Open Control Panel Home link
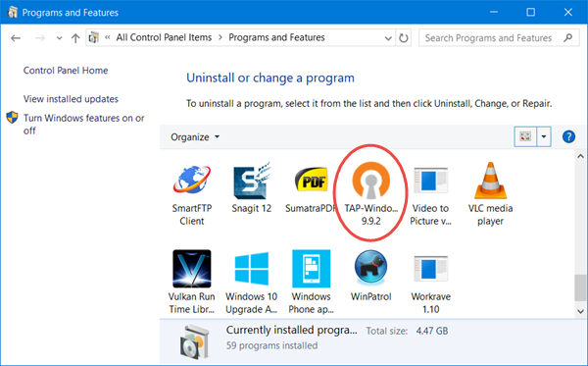This screenshot has height=366, width=588. click(x=66, y=71)
